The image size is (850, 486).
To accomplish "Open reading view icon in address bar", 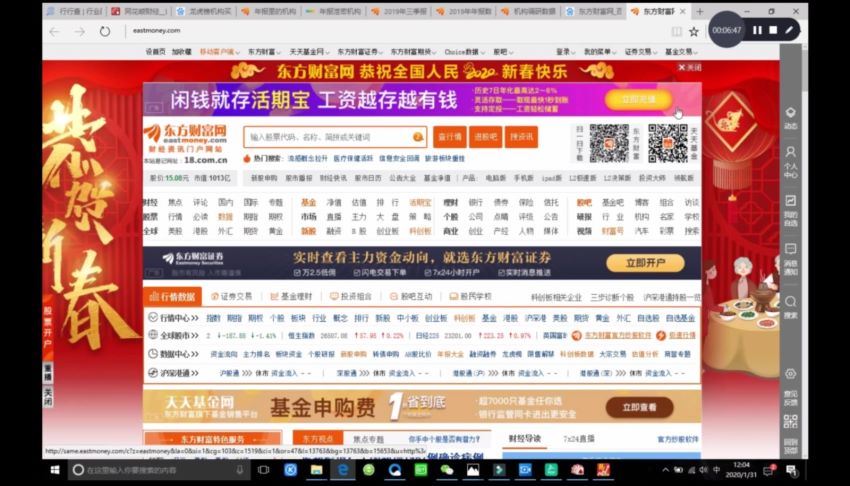I will tap(677, 31).
